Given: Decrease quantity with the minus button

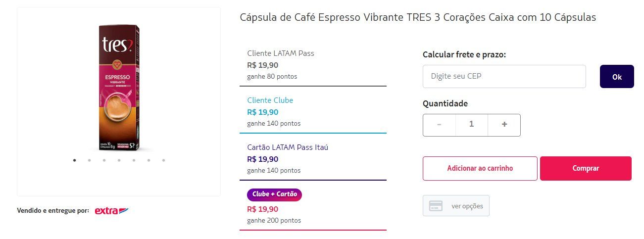Looking at the screenshot, I should click(440, 125).
